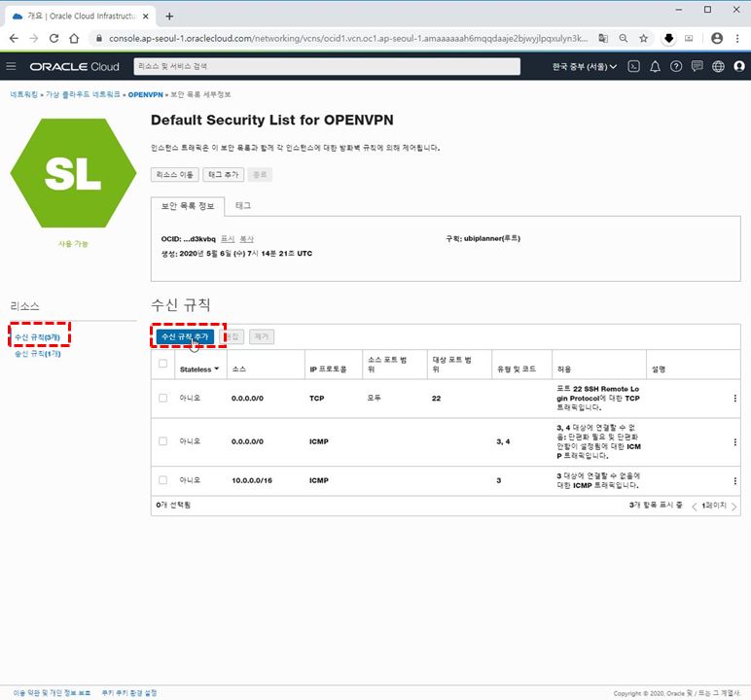The height and width of the screenshot is (700, 751).
Task: Click the SL security list hexagon
Action: pos(73,173)
